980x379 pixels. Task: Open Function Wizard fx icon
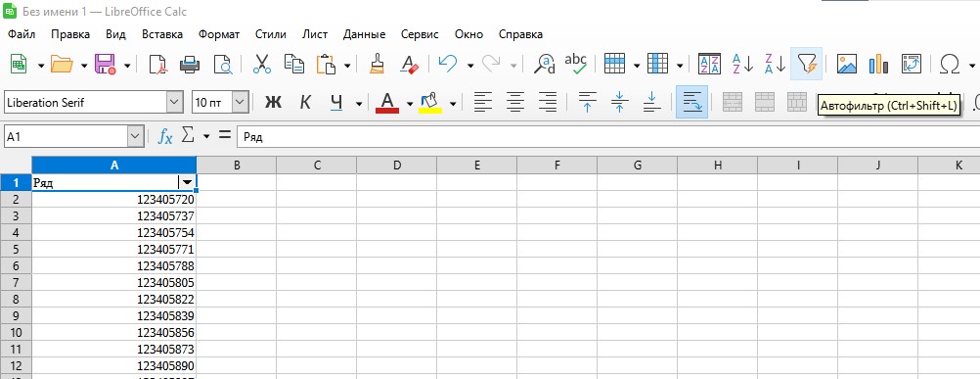(165, 136)
